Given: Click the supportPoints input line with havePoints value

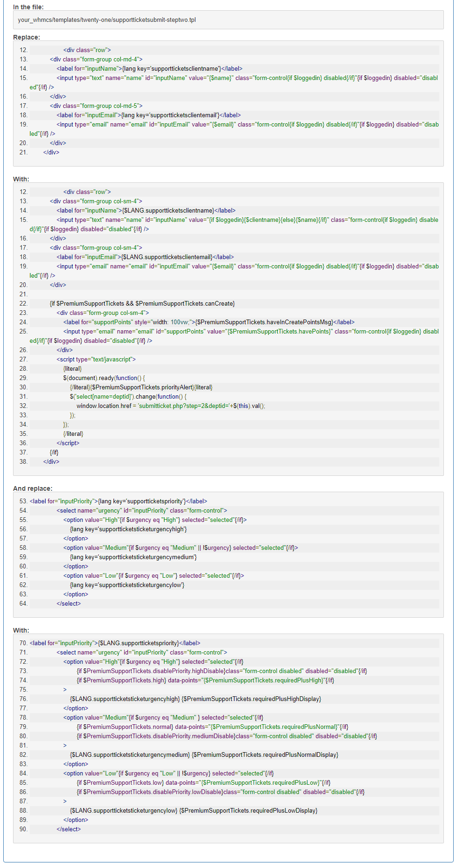Looking at the screenshot, I should [x=234, y=336].
